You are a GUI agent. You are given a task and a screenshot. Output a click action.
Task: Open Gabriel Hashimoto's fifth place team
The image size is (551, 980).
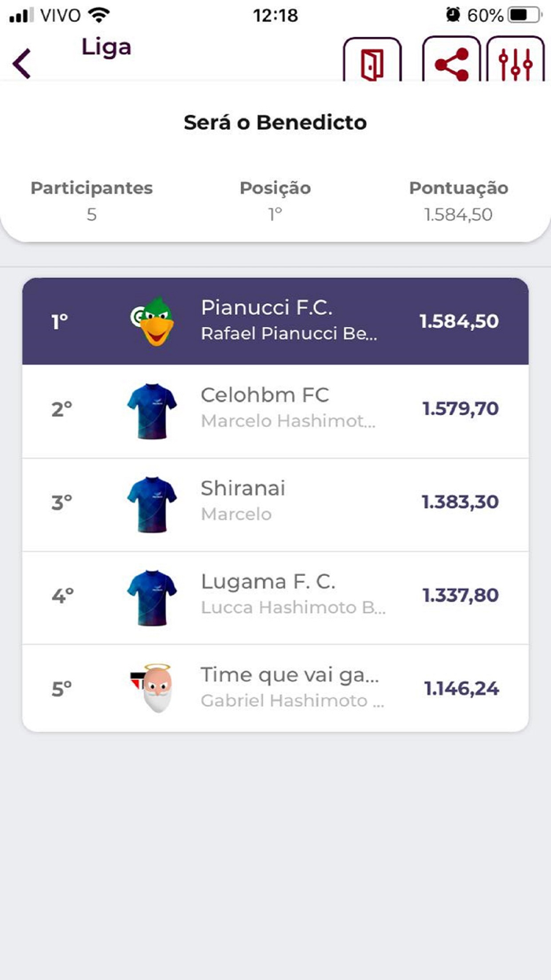tap(275, 687)
